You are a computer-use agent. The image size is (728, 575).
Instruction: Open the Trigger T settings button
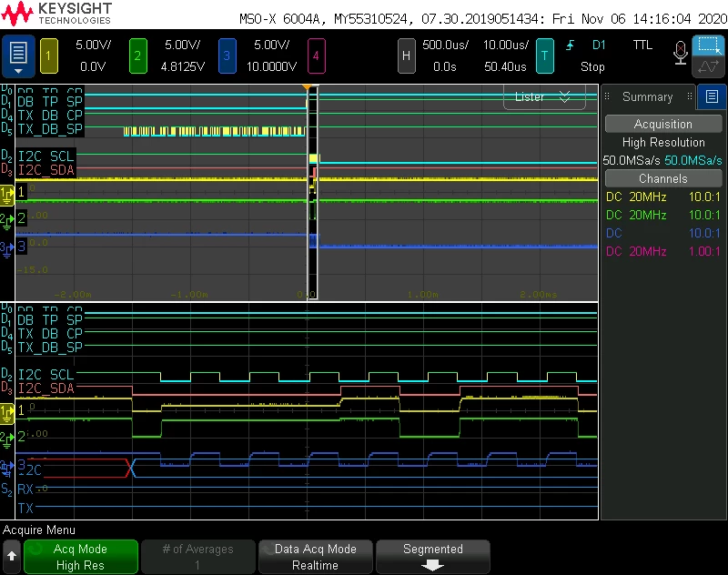[544, 56]
